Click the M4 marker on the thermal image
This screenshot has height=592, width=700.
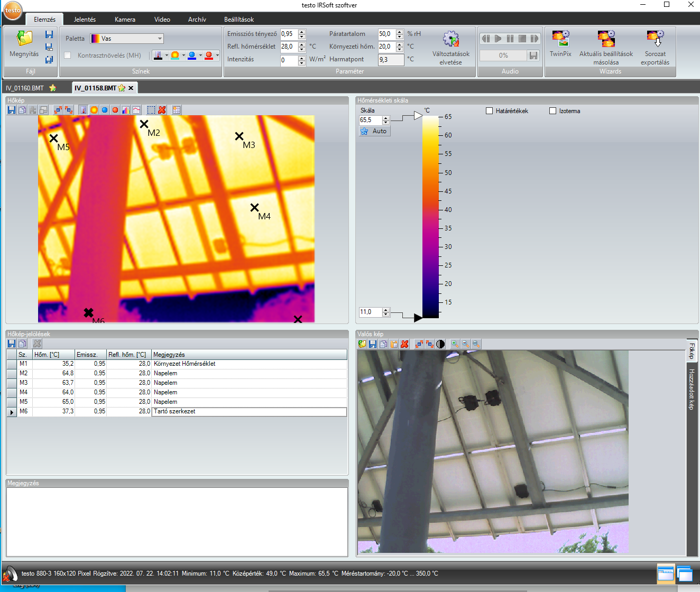[255, 208]
